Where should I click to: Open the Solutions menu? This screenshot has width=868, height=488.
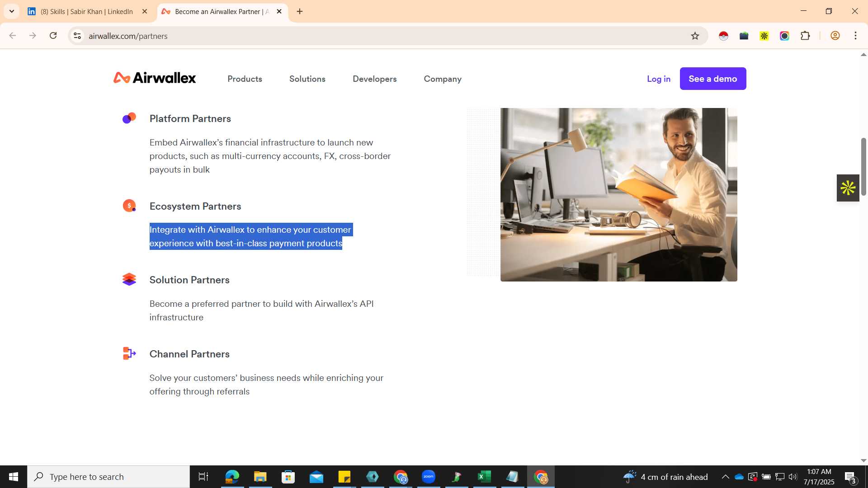[307, 79]
